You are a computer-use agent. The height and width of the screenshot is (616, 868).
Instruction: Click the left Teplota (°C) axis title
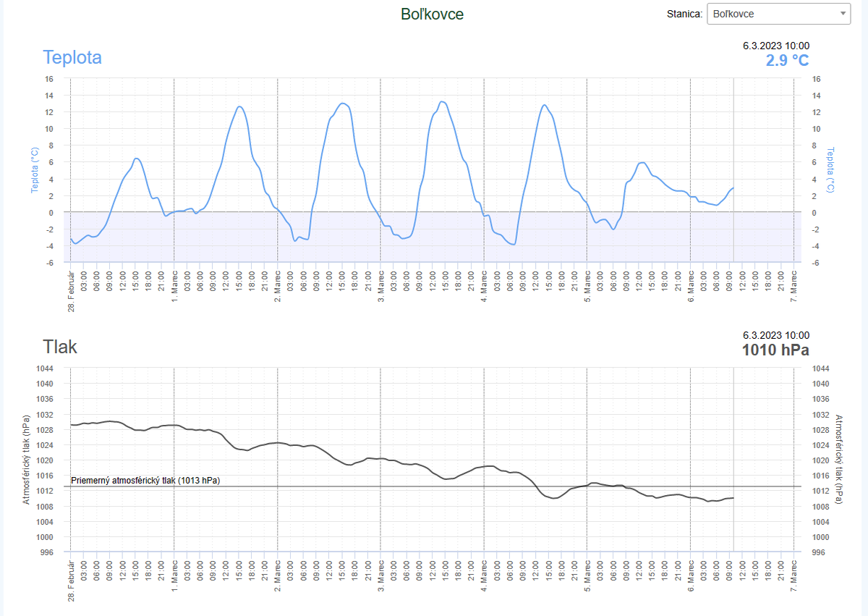click(34, 170)
